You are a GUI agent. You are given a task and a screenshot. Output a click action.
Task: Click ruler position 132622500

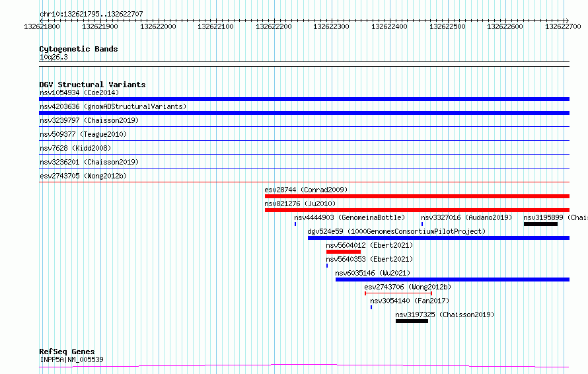(x=447, y=26)
